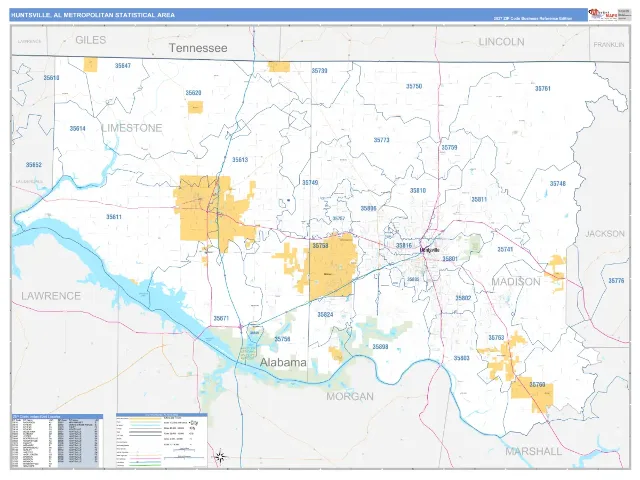Click the map publisher logo in header

click(602, 14)
